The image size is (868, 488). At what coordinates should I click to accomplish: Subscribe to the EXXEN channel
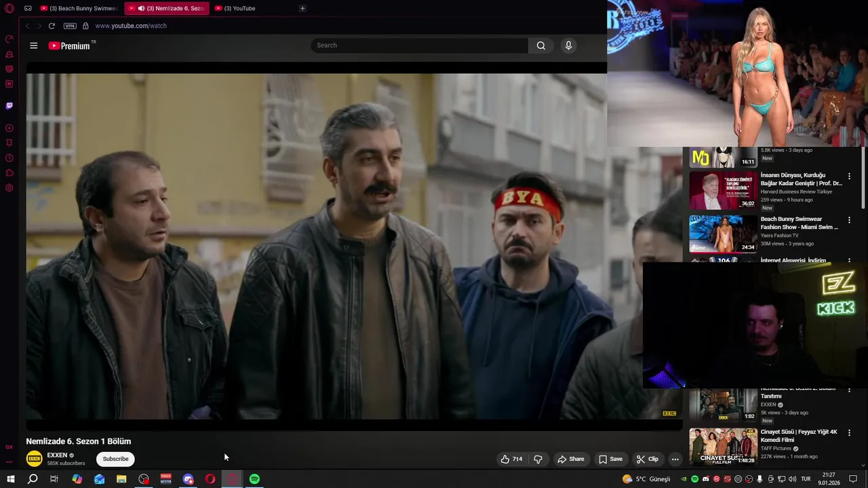tap(115, 459)
